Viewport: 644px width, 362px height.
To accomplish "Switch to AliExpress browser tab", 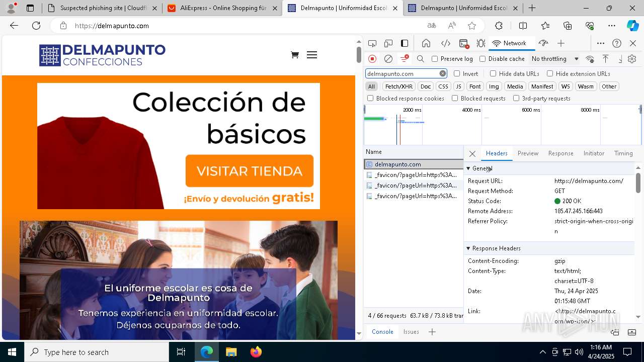I will click(x=221, y=8).
